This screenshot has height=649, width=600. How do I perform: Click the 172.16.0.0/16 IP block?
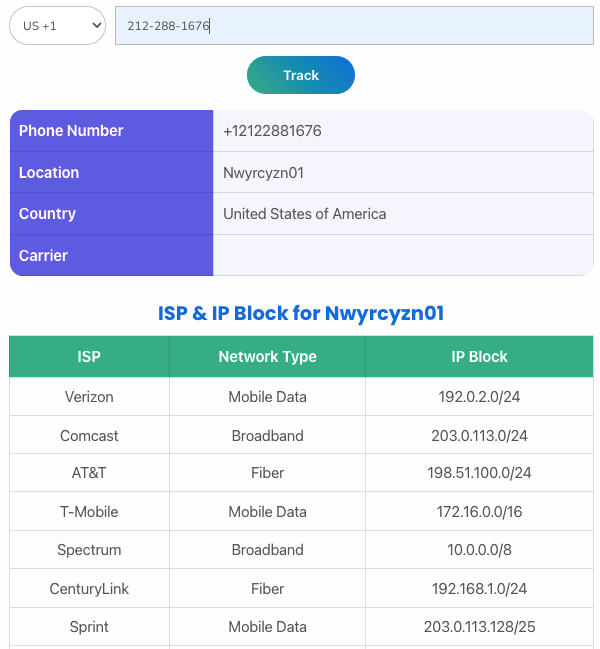[x=479, y=512]
